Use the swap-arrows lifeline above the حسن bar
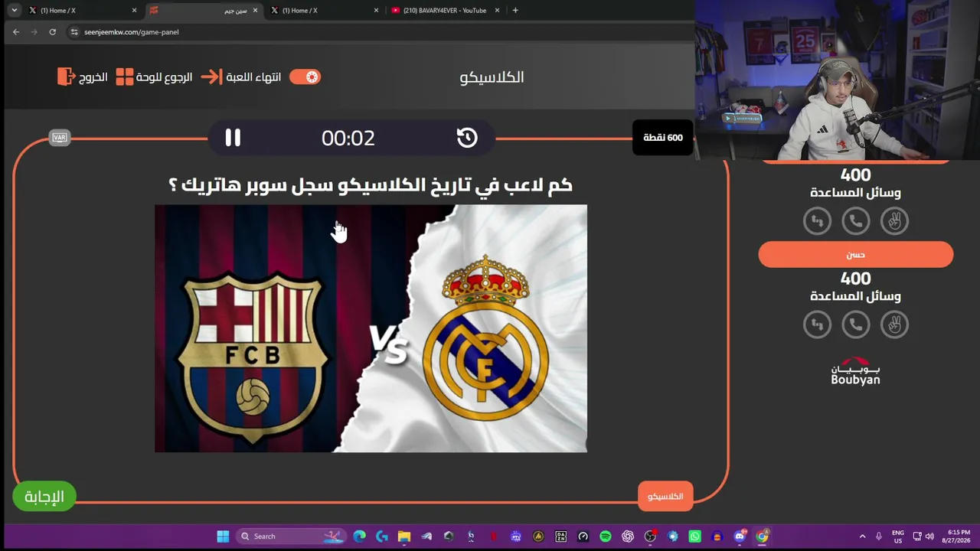This screenshot has width=980, height=551. (x=817, y=221)
